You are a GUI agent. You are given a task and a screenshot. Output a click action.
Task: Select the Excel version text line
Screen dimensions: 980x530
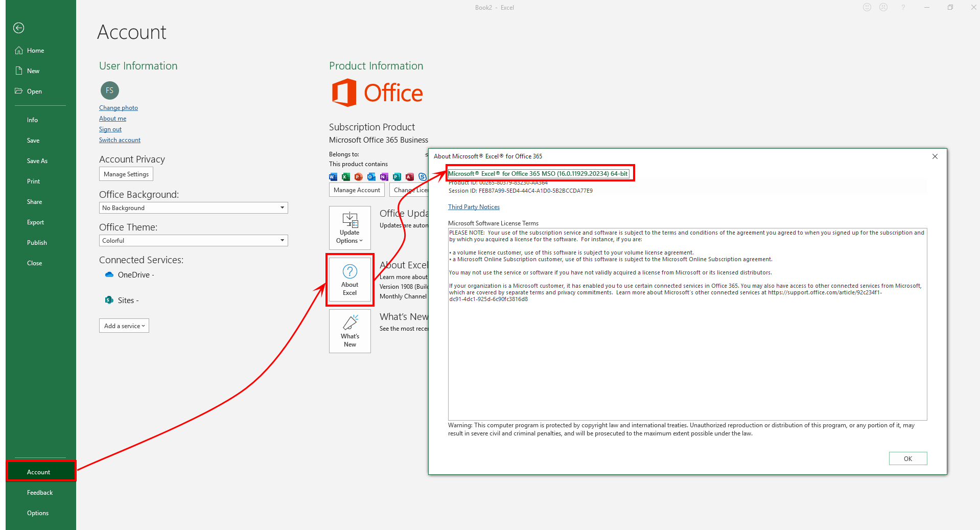tap(538, 174)
